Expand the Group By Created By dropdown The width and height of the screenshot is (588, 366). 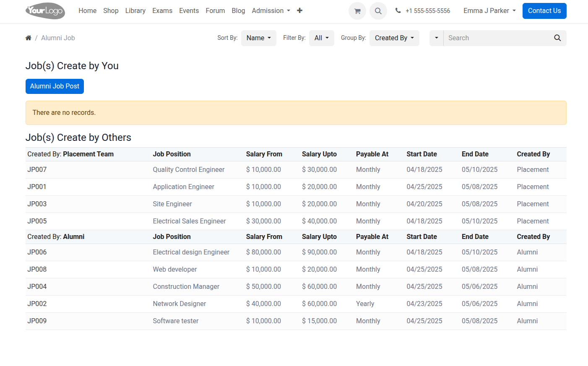point(394,38)
